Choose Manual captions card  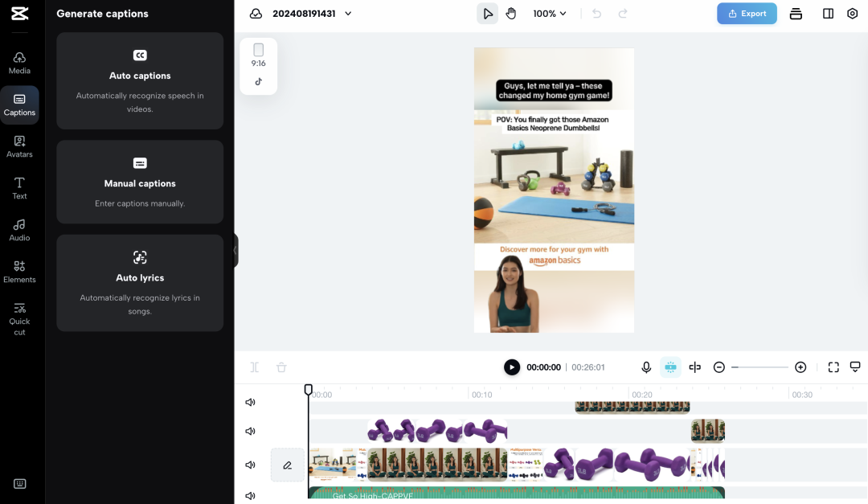[140, 182]
